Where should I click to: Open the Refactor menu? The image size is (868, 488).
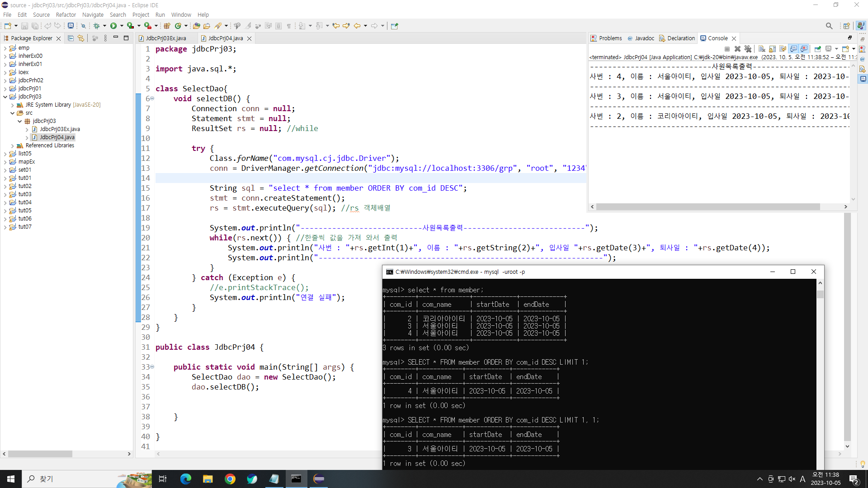click(66, 14)
